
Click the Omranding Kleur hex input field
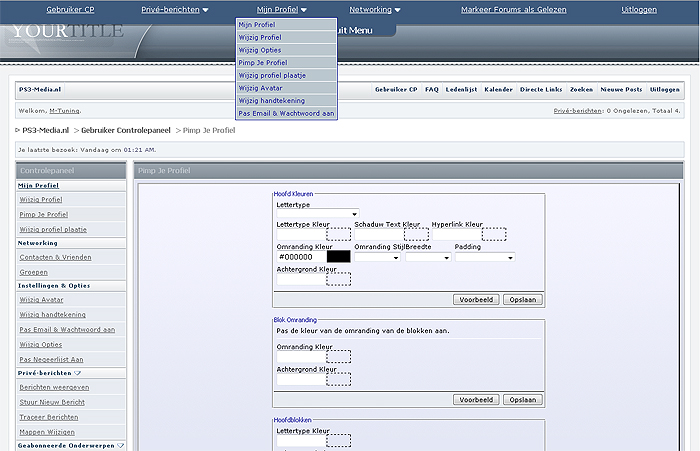click(300, 257)
